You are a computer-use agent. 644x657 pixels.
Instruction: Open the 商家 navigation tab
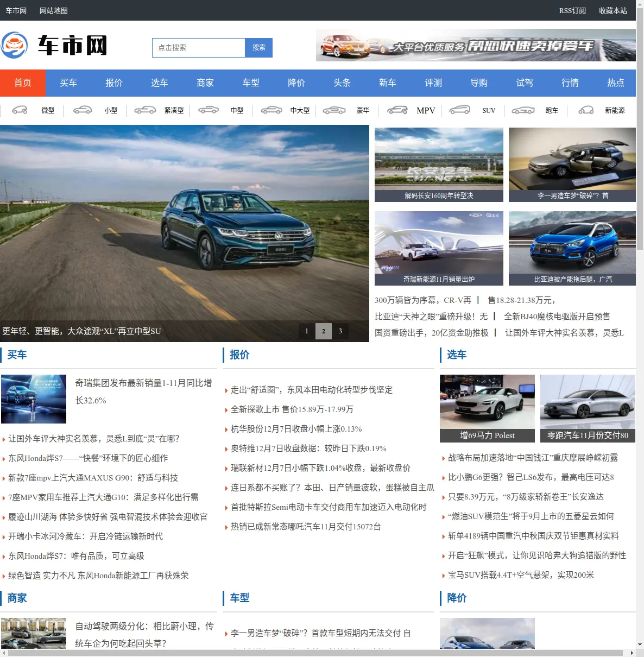tap(205, 83)
